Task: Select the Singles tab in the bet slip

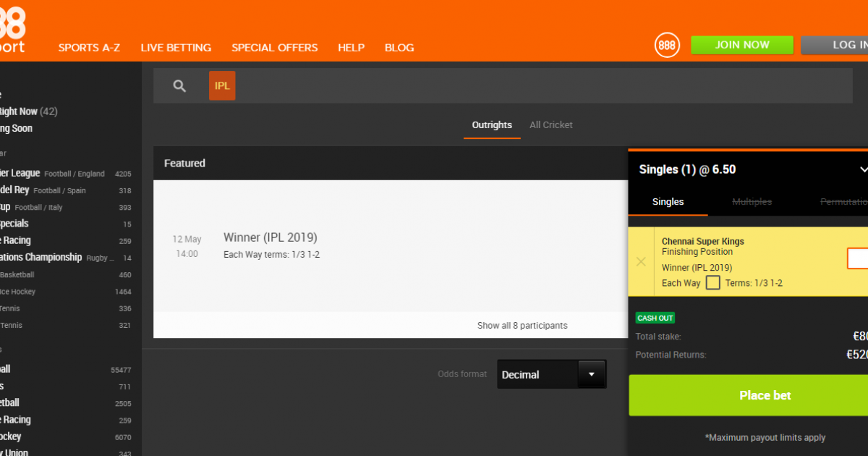Action: (668, 202)
